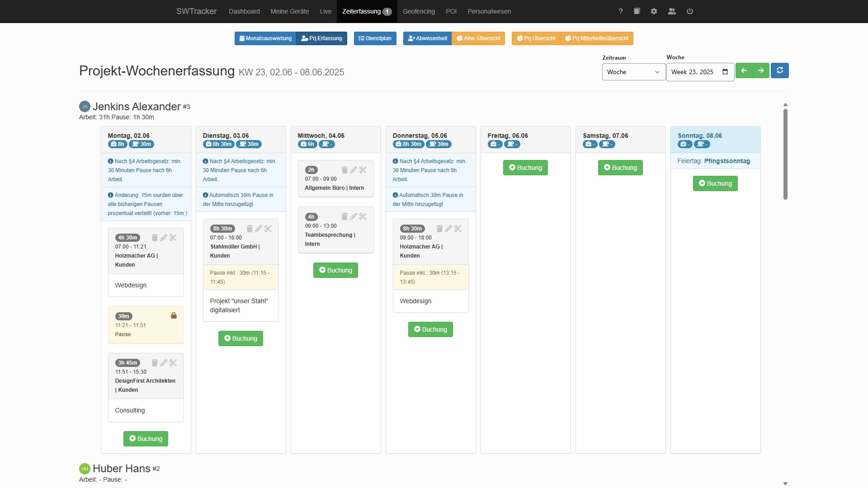Screen dimensions: 868x488
Task: Add a Buchung for Sonntag 08.06
Action: click(715, 183)
